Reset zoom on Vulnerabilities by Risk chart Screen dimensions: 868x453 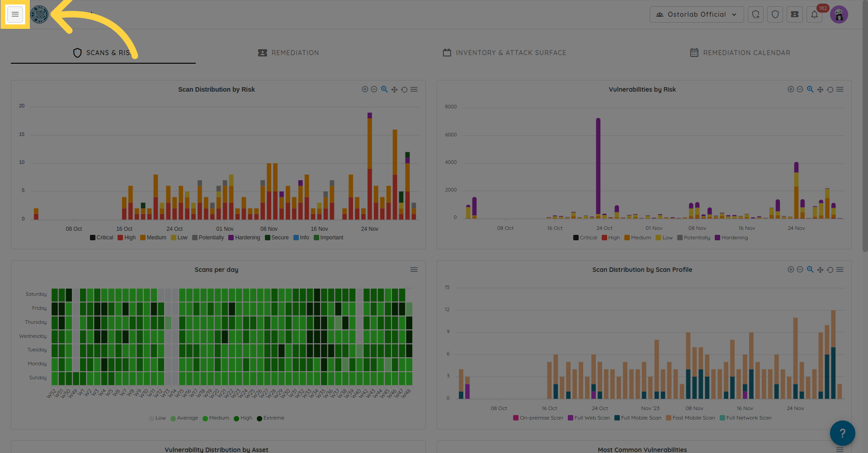point(830,89)
